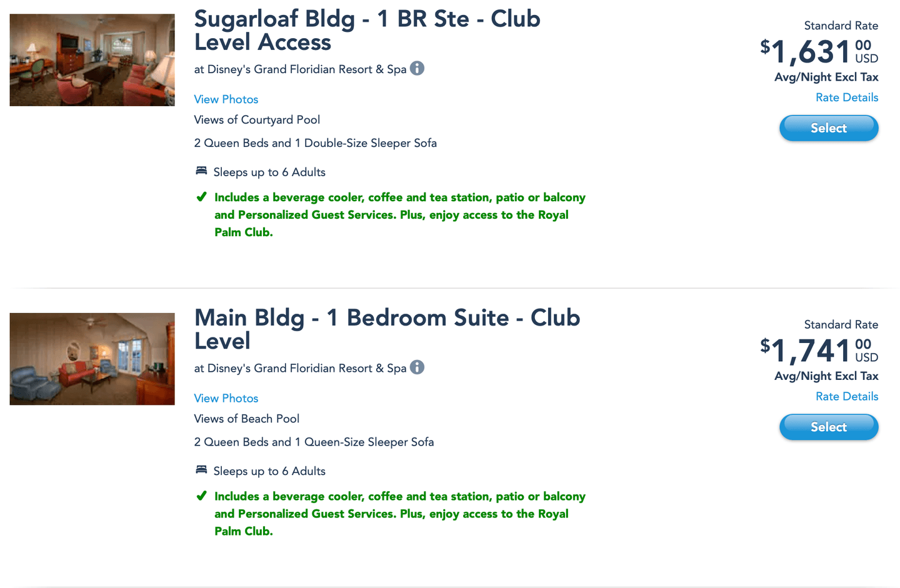The height and width of the screenshot is (588, 900).
Task: Click the $1,741 average nightly price
Action: pos(811,351)
